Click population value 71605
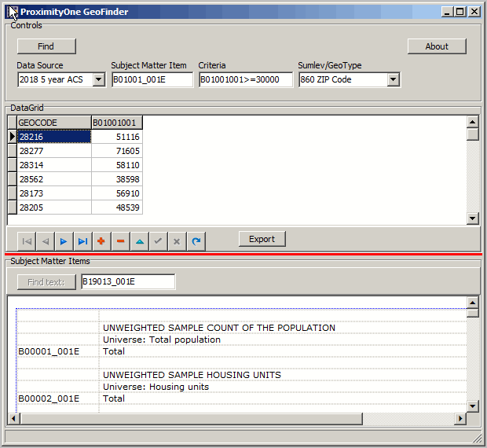The height and width of the screenshot is (448, 487). coord(117,151)
